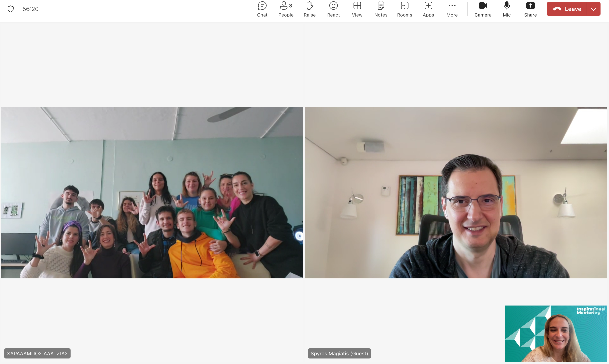Open the More actions menu
Viewport: 609px width, 364px height.
[452, 9]
